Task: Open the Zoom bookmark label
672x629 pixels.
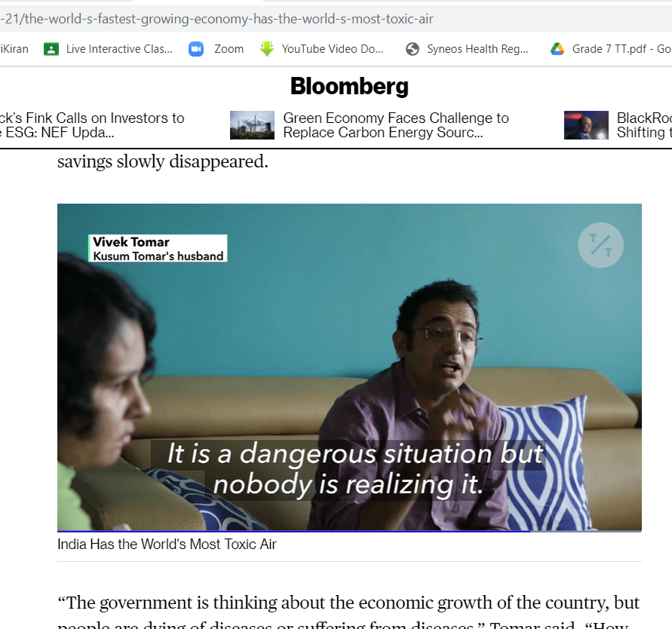Action: [x=229, y=49]
